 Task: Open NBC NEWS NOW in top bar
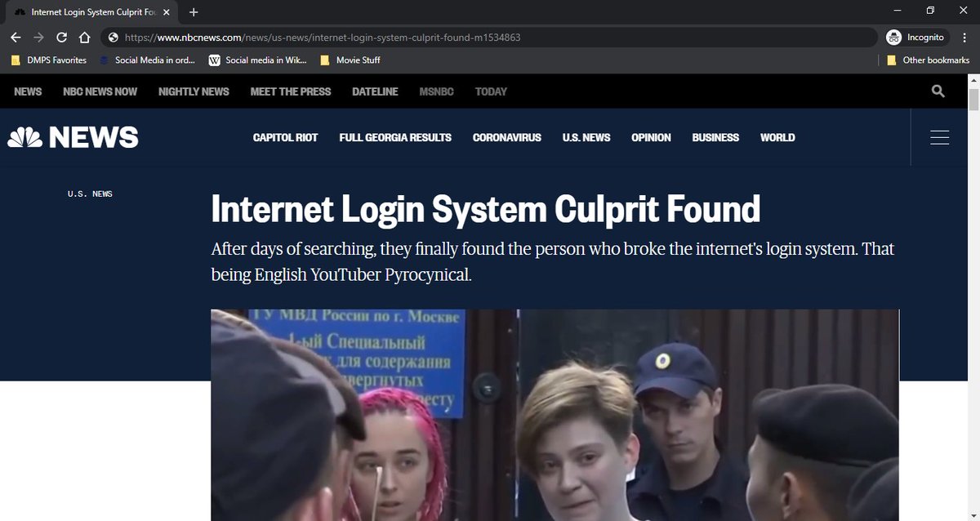point(100,91)
